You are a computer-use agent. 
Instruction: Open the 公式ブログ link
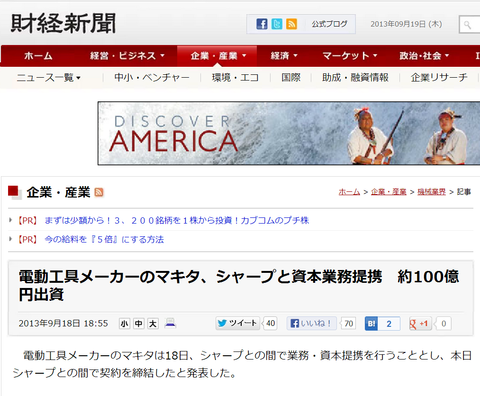pos(329,24)
